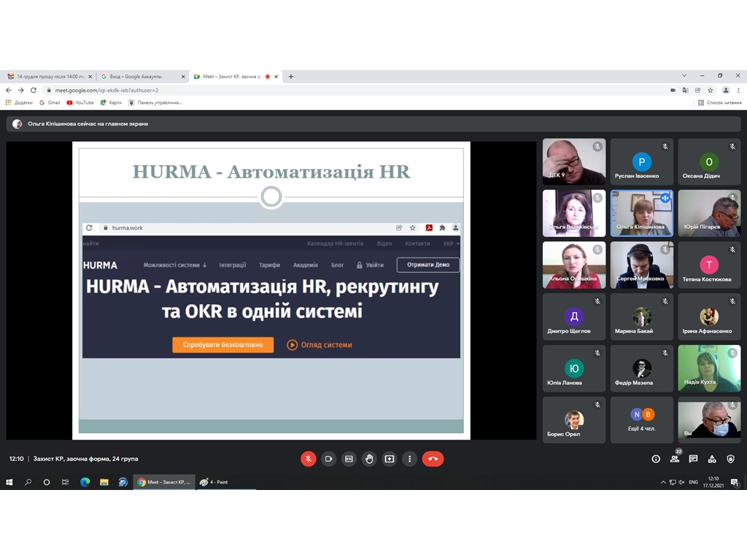Open the 'Панель управління' bookmark
The width and height of the screenshot is (747, 560).
click(155, 102)
